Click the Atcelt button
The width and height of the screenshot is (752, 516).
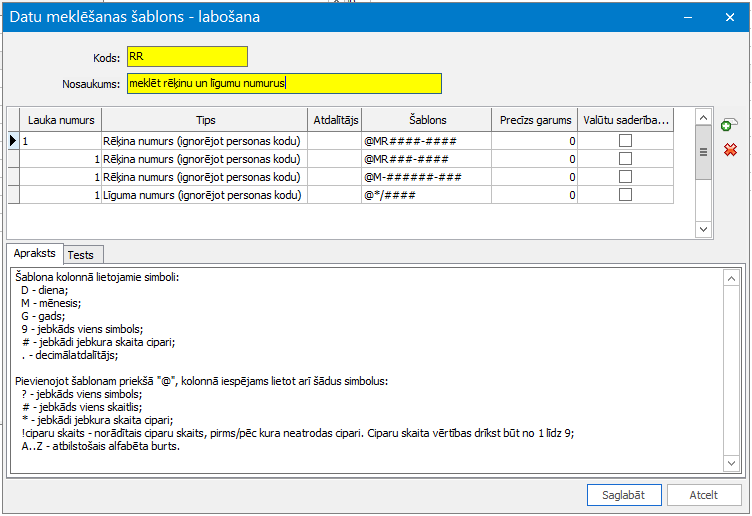(703, 495)
